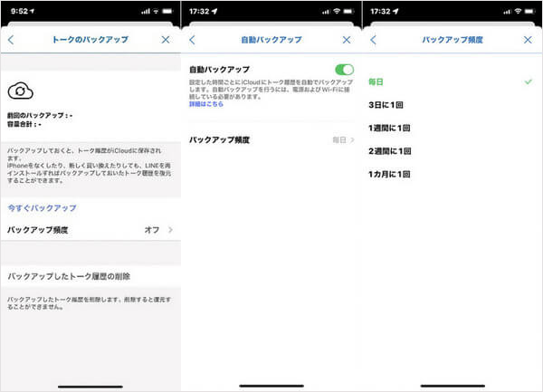Tap Wi-Fi icon on second screen status bar
The image size is (543, 392).
point(337,12)
